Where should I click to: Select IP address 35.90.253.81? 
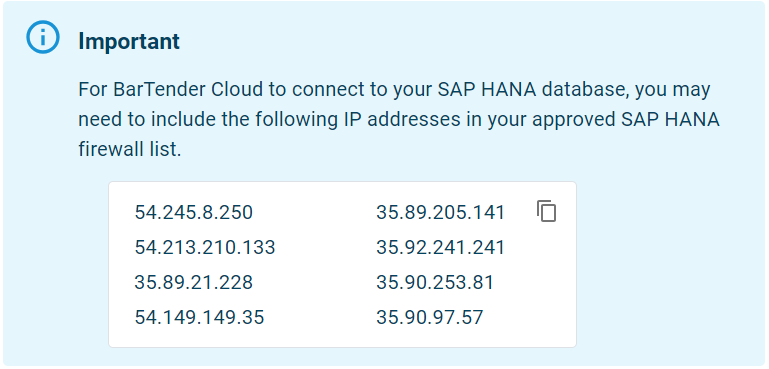pyautogui.click(x=435, y=283)
